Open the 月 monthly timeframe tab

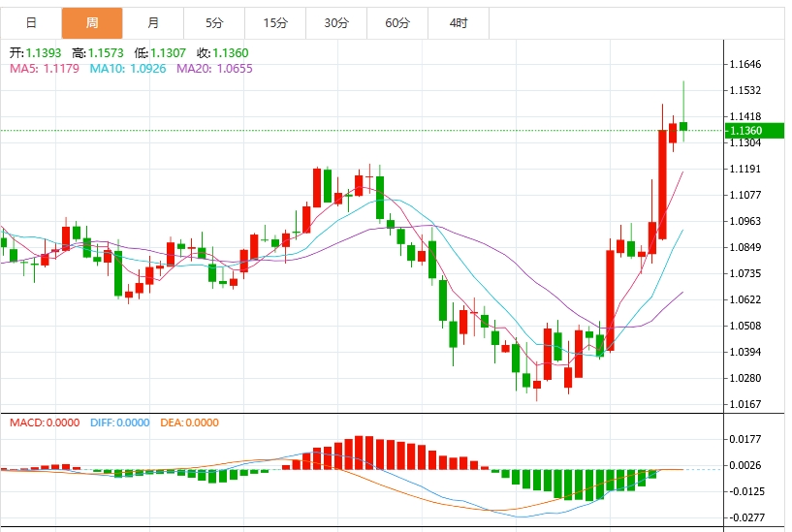[x=153, y=22]
